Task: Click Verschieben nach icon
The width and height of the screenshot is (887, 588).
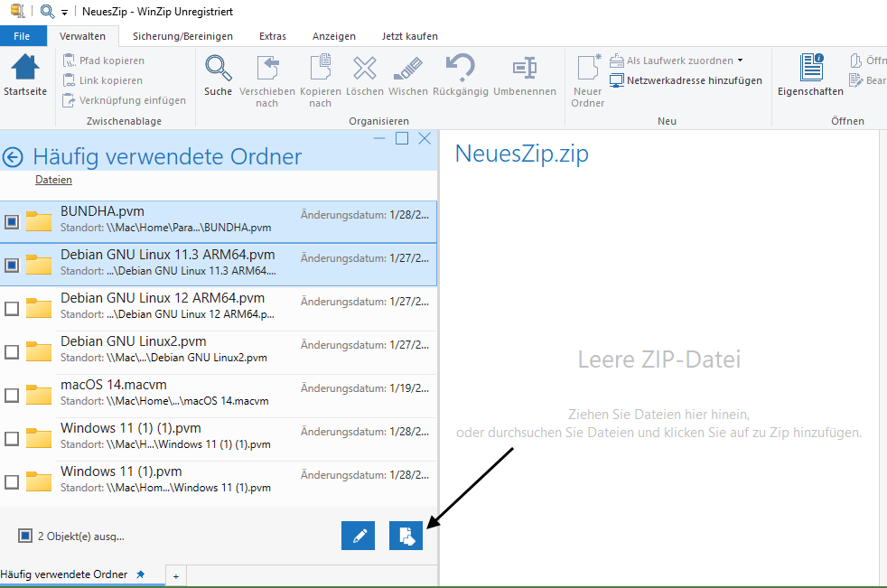Action: [x=267, y=68]
